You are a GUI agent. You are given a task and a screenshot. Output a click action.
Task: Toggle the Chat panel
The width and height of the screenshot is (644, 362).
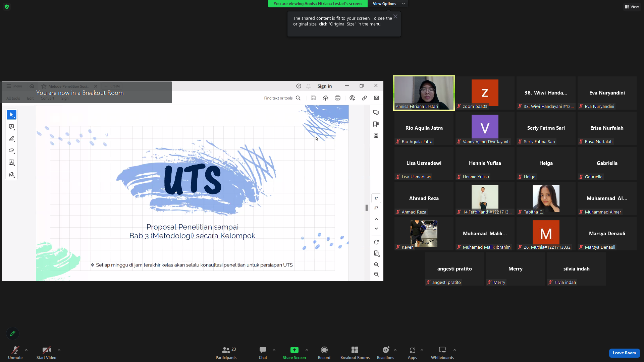pyautogui.click(x=263, y=353)
